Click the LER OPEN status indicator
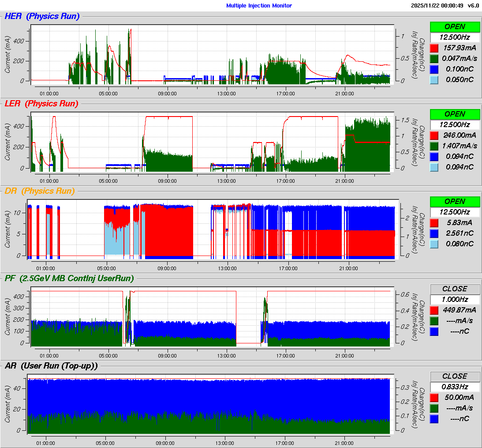The height and width of the screenshot is (448, 482). pyautogui.click(x=455, y=114)
